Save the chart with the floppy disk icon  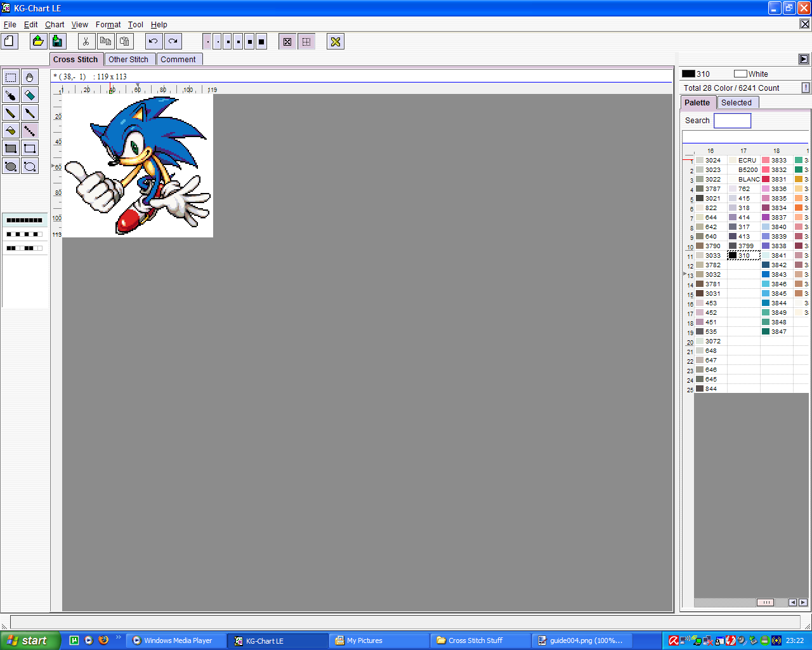(58, 41)
